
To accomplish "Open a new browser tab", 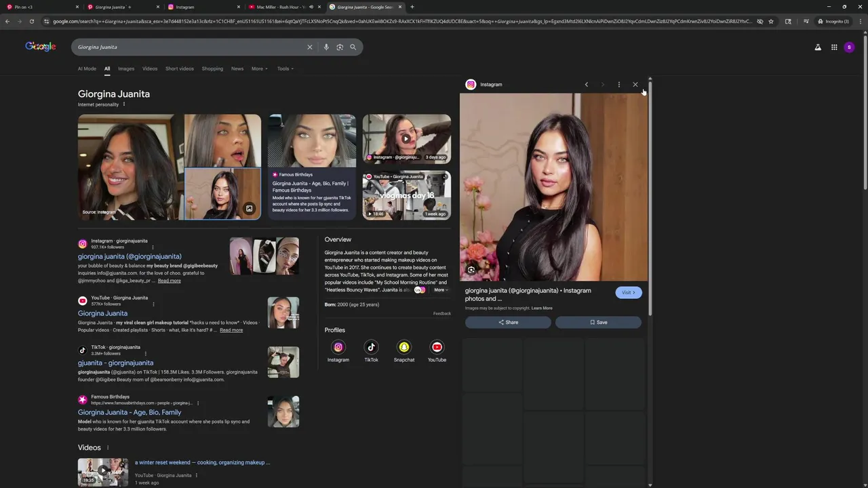I will point(412,7).
